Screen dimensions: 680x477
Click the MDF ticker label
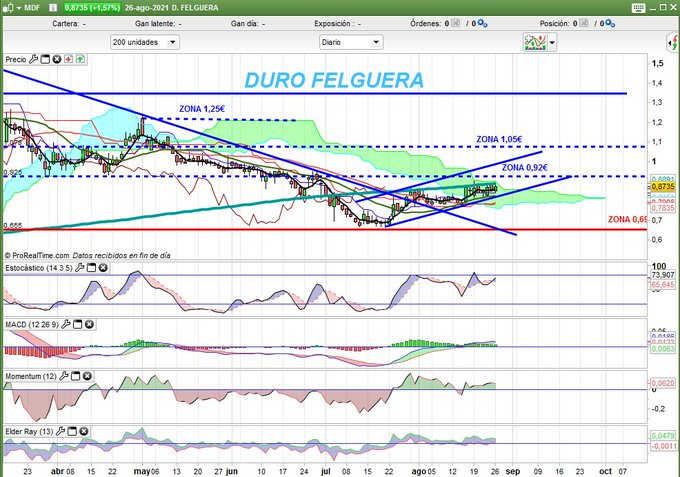point(32,8)
